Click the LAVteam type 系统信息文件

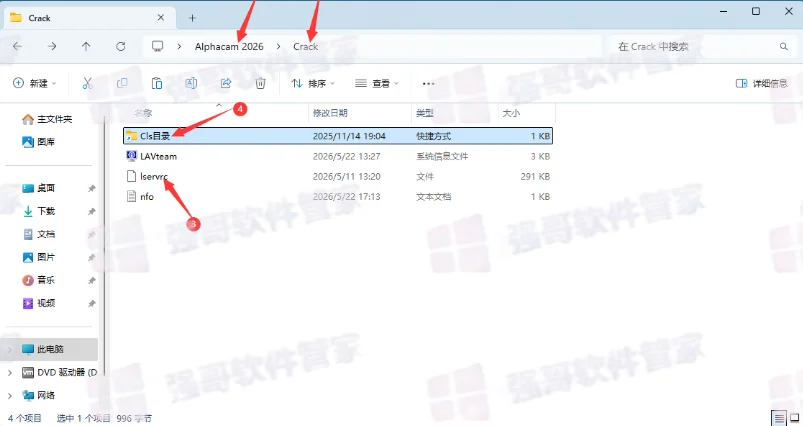442,156
